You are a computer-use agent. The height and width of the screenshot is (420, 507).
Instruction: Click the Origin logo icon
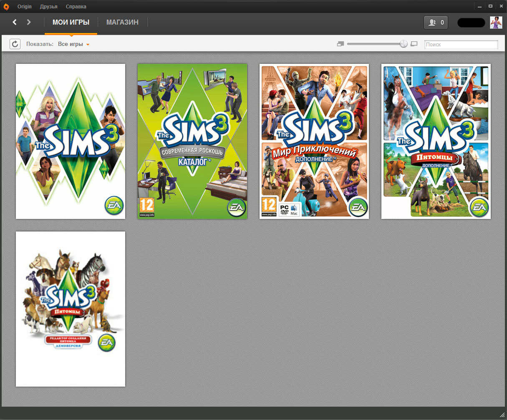coord(6,6)
